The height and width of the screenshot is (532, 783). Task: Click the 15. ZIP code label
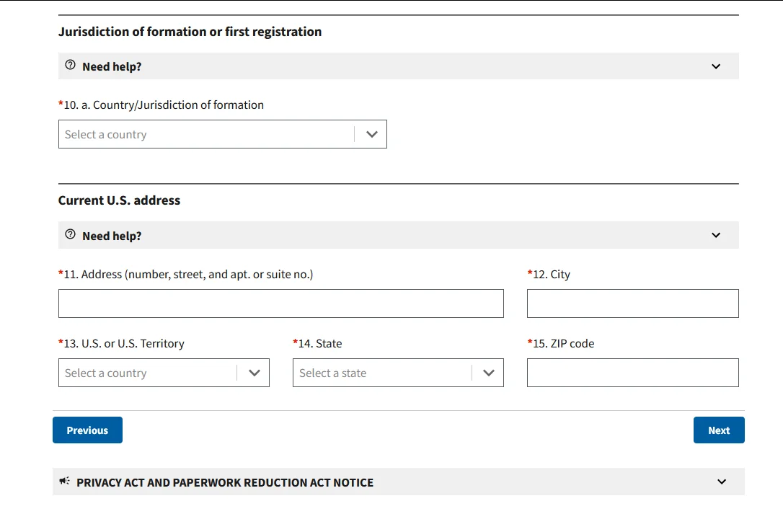click(x=561, y=344)
